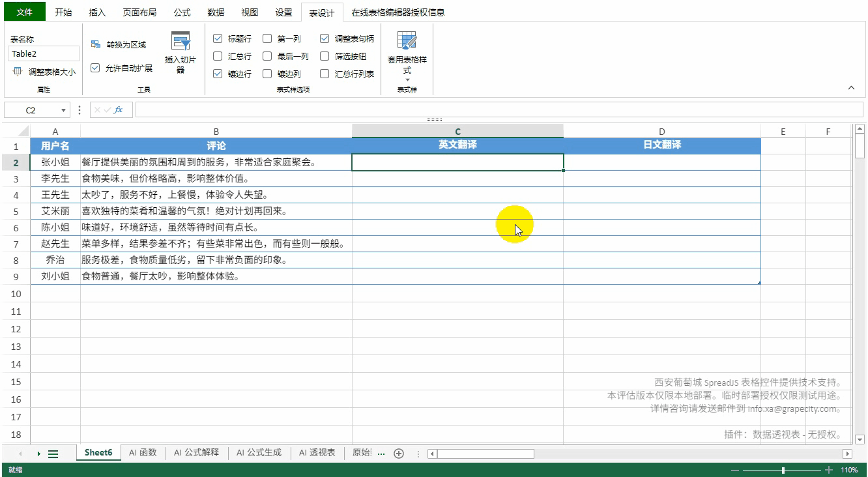Click zoom in plus icon

[829, 470]
